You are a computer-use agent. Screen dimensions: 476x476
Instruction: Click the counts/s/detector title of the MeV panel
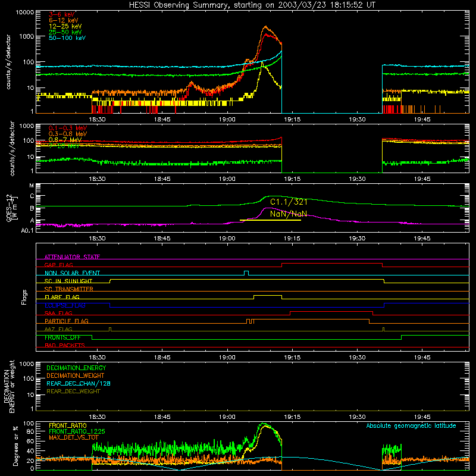tap(12, 148)
